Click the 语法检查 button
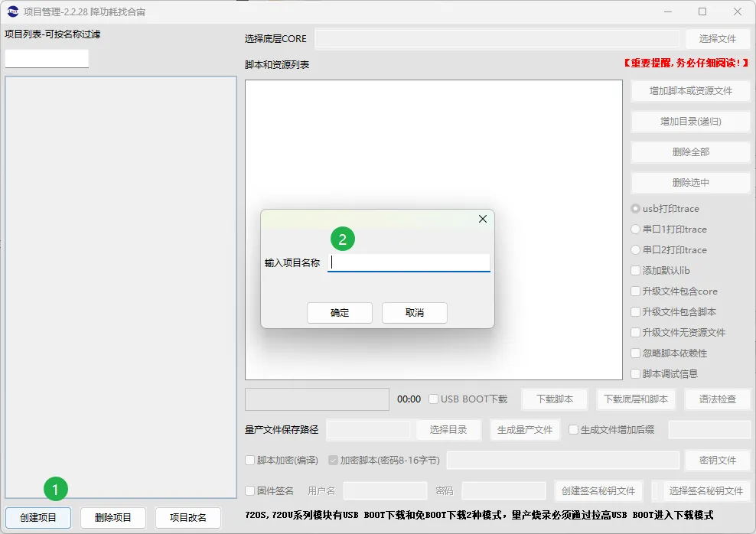756x534 pixels. [718, 399]
